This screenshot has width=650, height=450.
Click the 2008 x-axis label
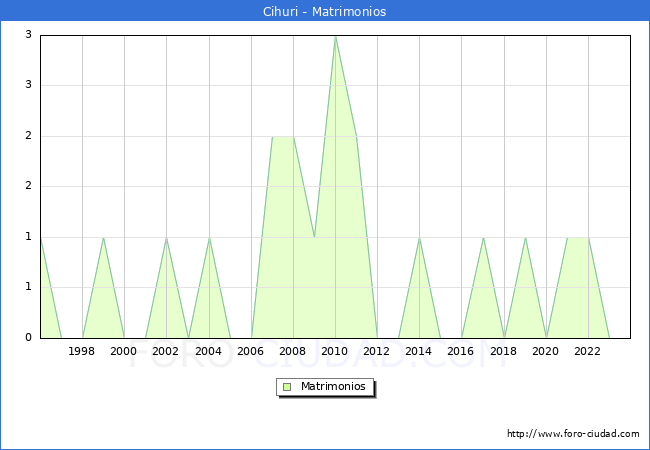click(x=292, y=351)
